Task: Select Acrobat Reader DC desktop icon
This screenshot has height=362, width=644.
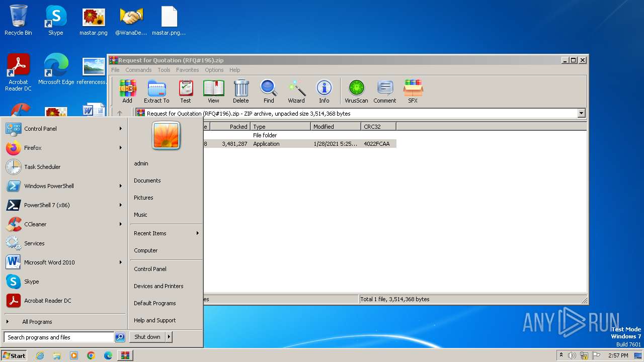Action: (18, 72)
